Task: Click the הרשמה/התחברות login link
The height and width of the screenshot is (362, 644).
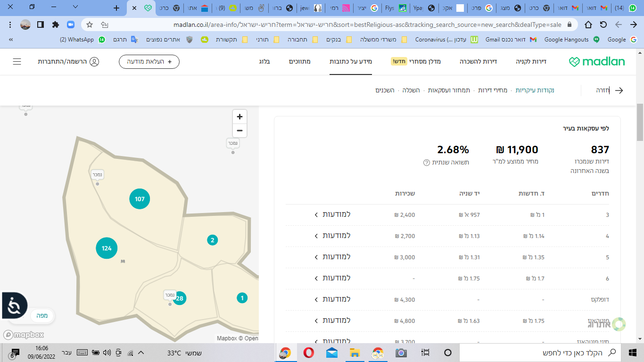Action: [68, 62]
